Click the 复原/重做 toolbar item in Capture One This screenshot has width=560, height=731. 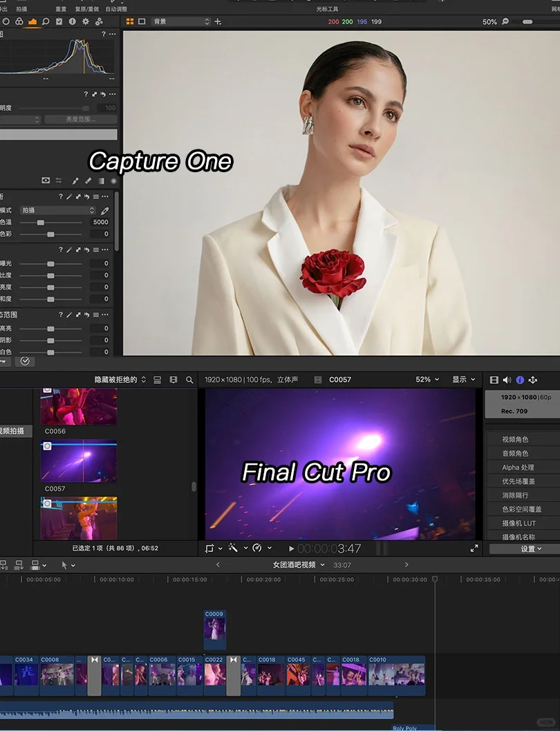click(x=86, y=9)
